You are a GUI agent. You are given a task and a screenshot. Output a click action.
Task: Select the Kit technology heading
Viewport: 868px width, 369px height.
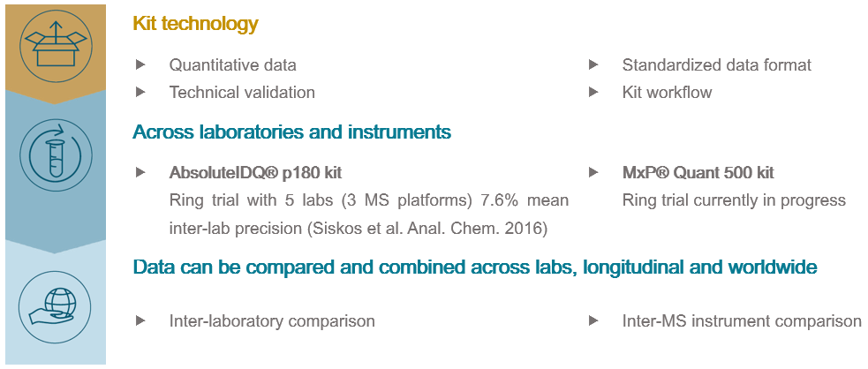pos(195,24)
